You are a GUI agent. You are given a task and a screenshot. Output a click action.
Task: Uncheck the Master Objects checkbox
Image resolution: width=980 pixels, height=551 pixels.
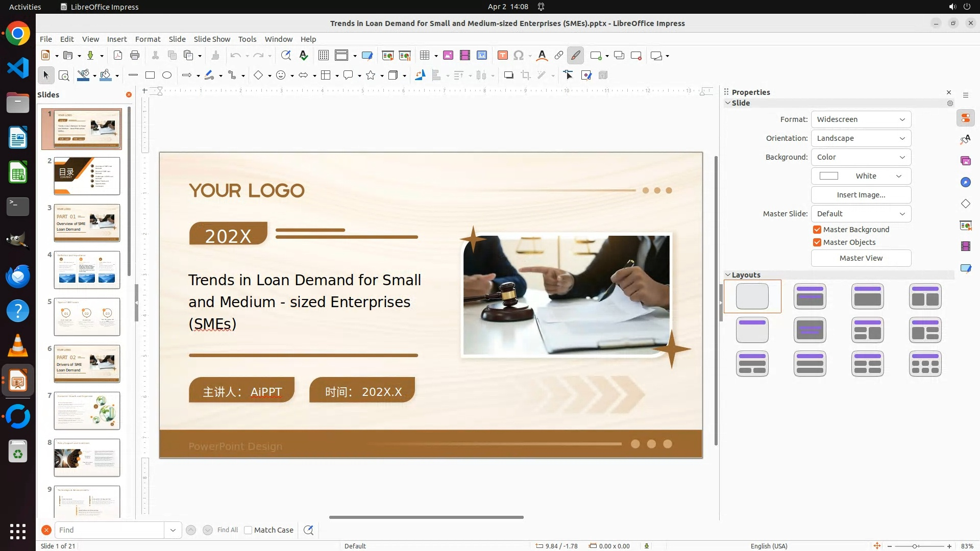[x=817, y=242]
